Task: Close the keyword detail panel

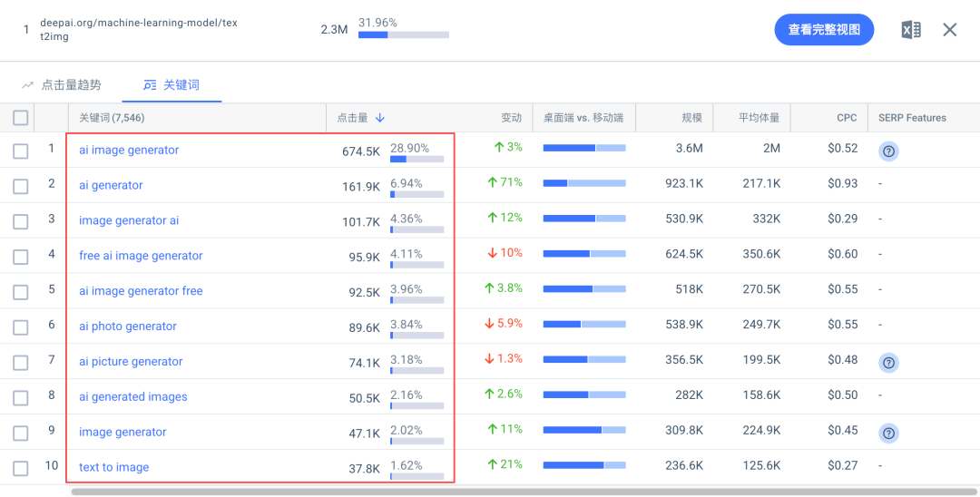Action: (x=949, y=29)
